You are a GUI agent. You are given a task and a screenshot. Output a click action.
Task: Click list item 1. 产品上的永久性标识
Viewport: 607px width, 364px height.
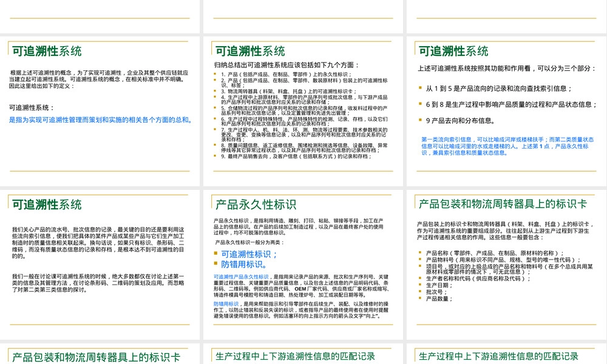tap(286, 74)
